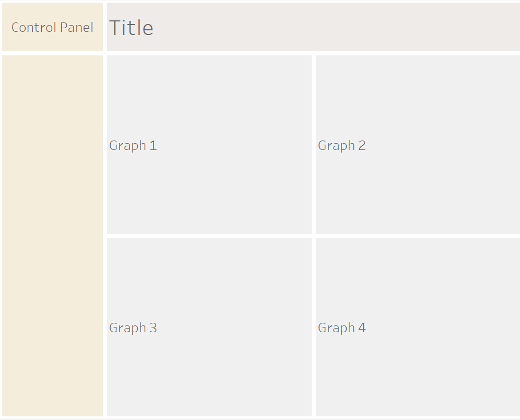520x420 pixels.
Task: Select the Graph 2 label
Action: click(x=341, y=145)
